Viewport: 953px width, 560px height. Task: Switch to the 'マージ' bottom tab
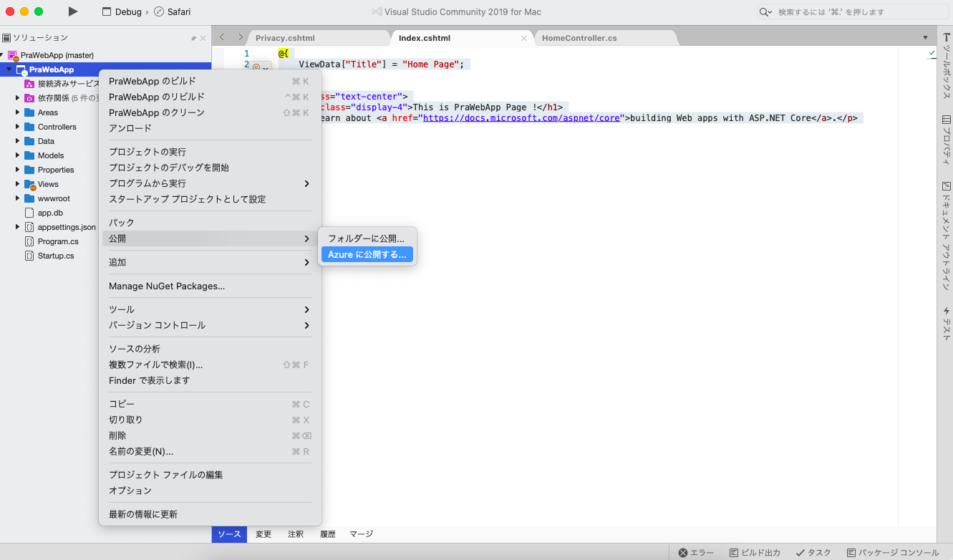361,534
